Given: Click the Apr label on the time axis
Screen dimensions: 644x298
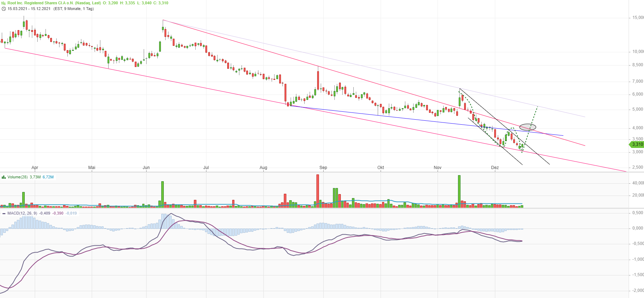Looking at the screenshot, I should coord(35,168).
